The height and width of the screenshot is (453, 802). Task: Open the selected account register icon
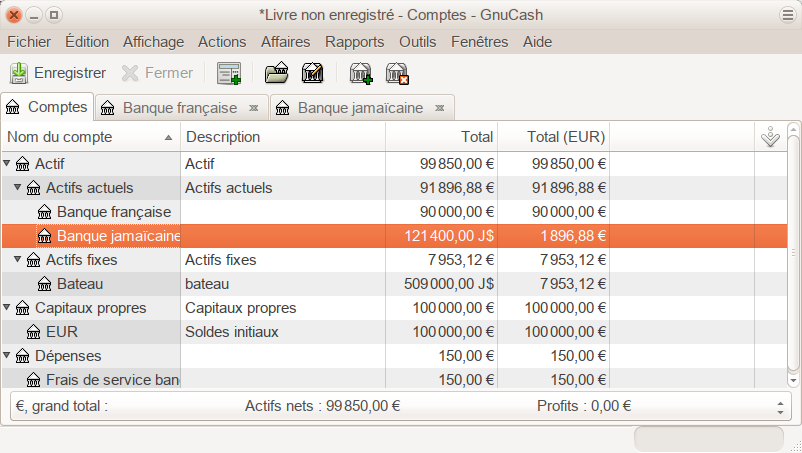tap(276, 73)
